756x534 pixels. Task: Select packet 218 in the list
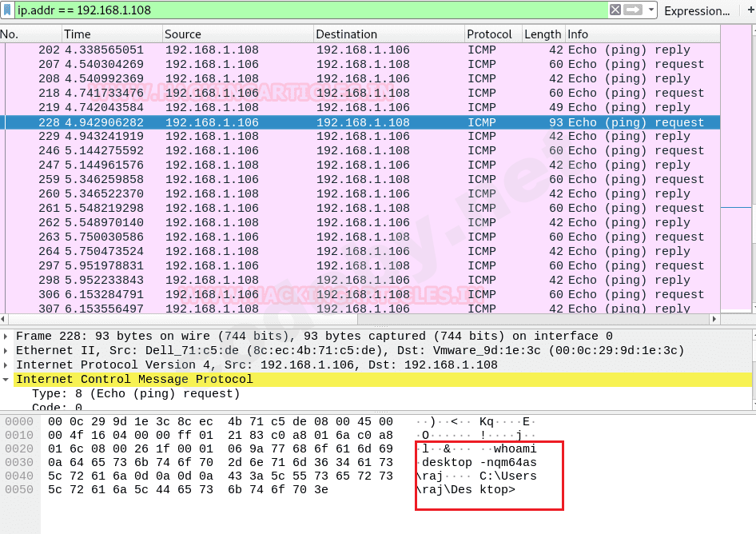(361, 93)
